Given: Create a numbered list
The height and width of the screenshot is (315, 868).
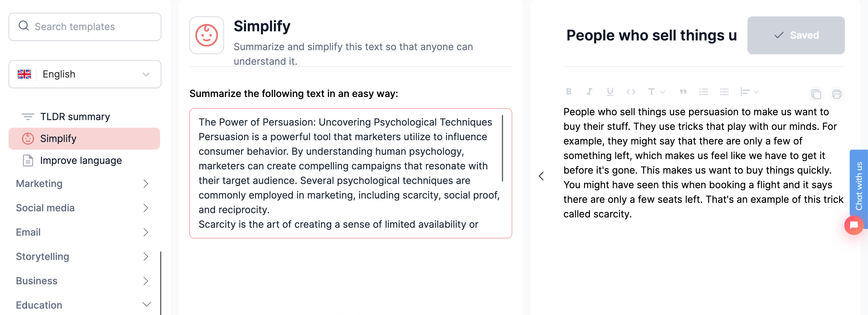Looking at the screenshot, I should click(704, 92).
